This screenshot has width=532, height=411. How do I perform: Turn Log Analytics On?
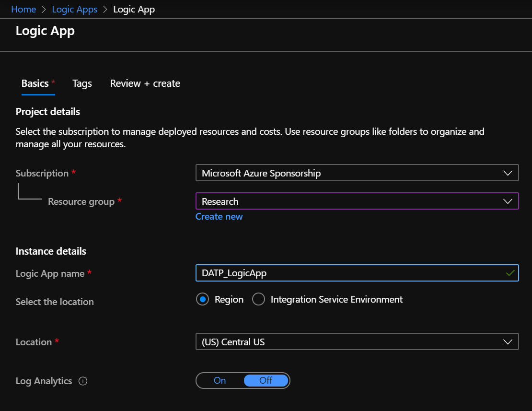click(220, 381)
